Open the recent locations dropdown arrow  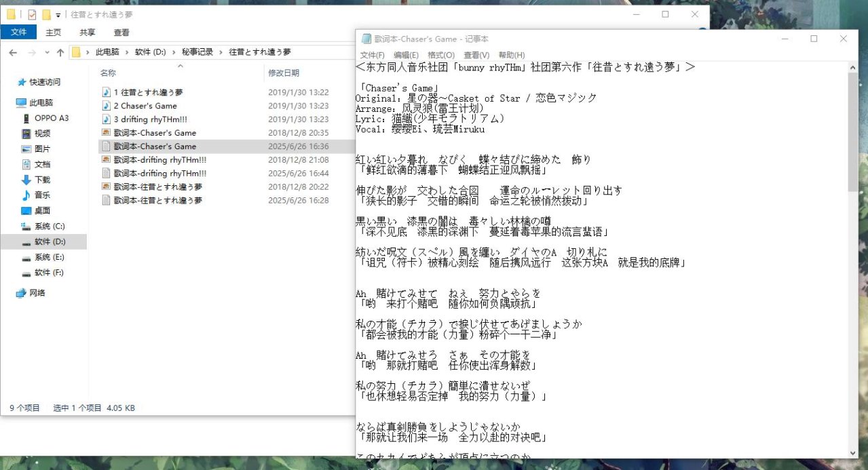click(47, 52)
